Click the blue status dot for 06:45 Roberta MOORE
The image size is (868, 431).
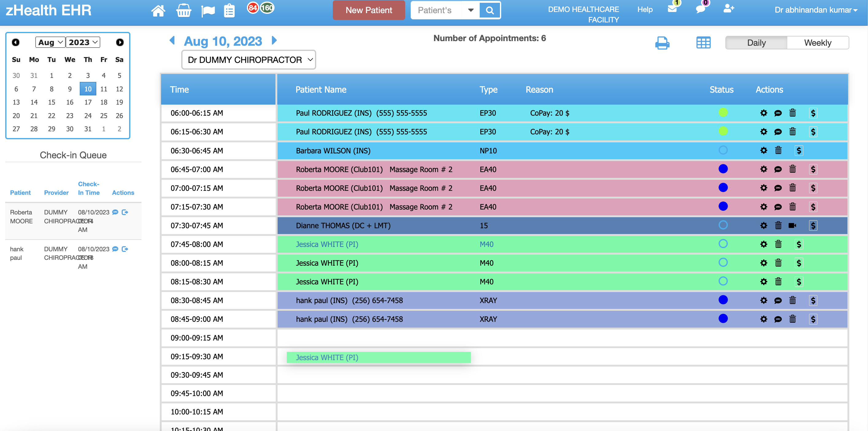(723, 169)
